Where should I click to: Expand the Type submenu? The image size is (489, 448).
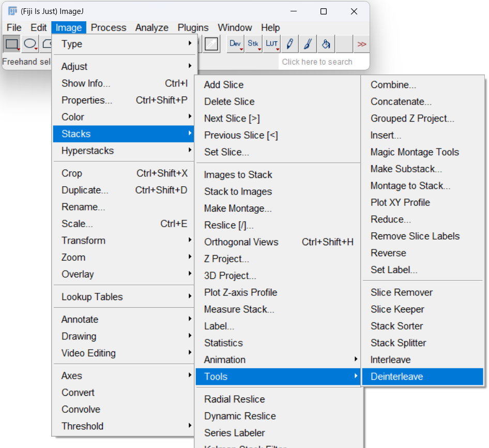[x=124, y=43]
